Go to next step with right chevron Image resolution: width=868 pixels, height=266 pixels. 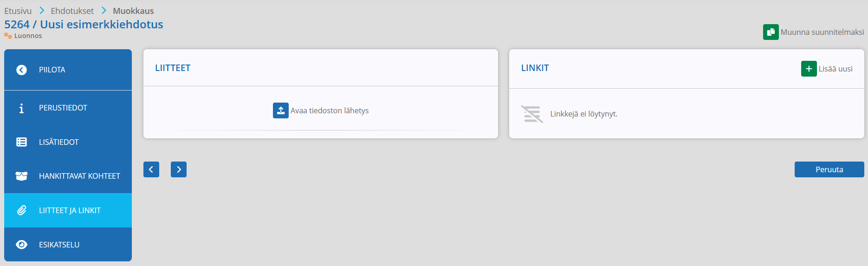tap(179, 169)
